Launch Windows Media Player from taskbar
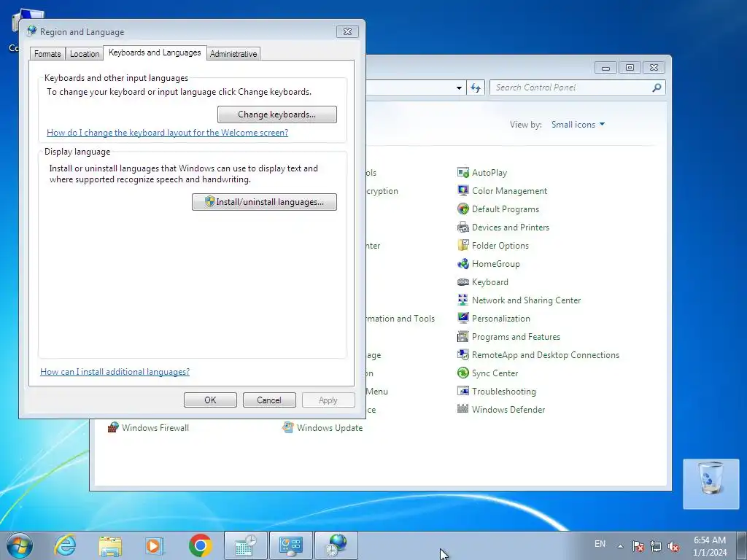This screenshot has height=560, width=747. pyautogui.click(x=155, y=545)
